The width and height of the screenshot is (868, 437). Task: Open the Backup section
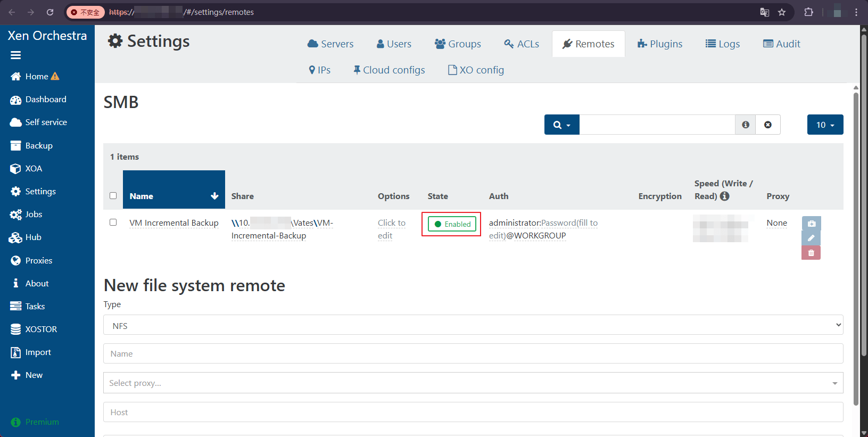click(31, 146)
